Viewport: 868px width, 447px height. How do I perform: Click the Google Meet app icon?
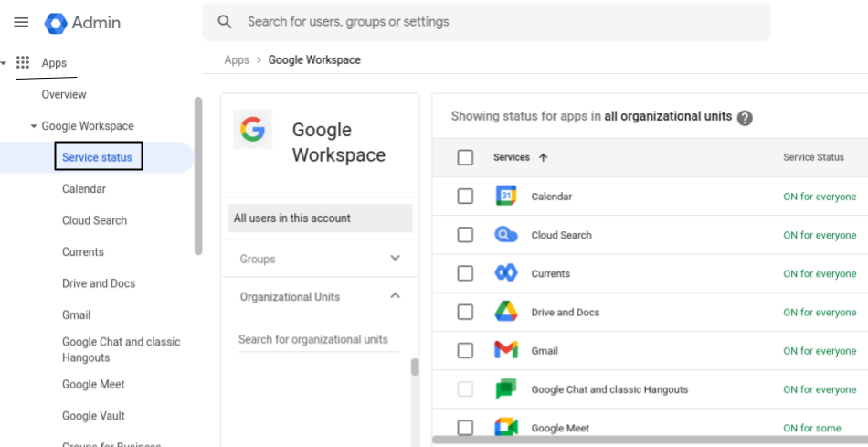pyautogui.click(x=506, y=427)
